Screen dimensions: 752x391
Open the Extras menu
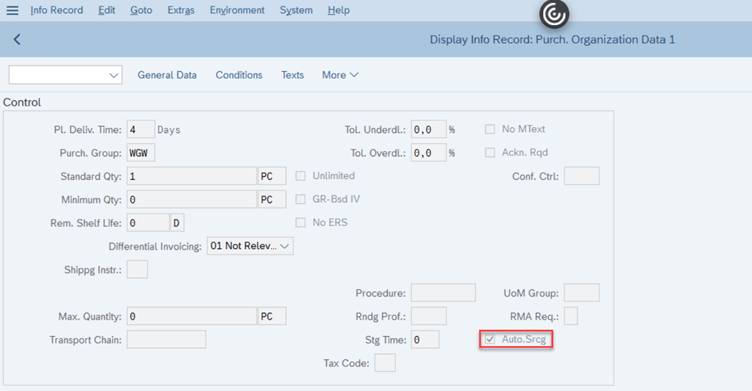coord(181,10)
